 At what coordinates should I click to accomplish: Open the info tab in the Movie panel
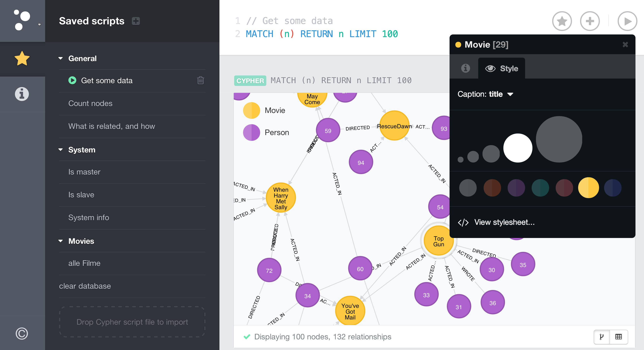[465, 68]
